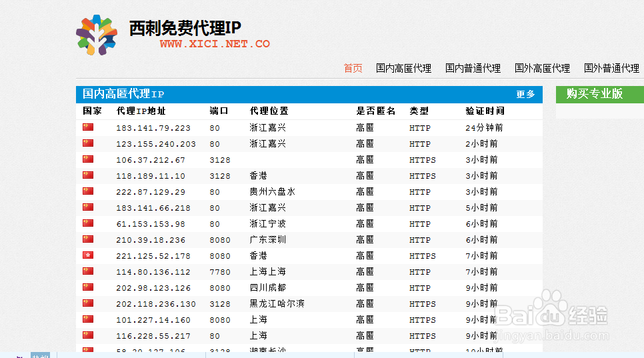
Task: Open the 国外普通代理 menu item
Action: 611,68
